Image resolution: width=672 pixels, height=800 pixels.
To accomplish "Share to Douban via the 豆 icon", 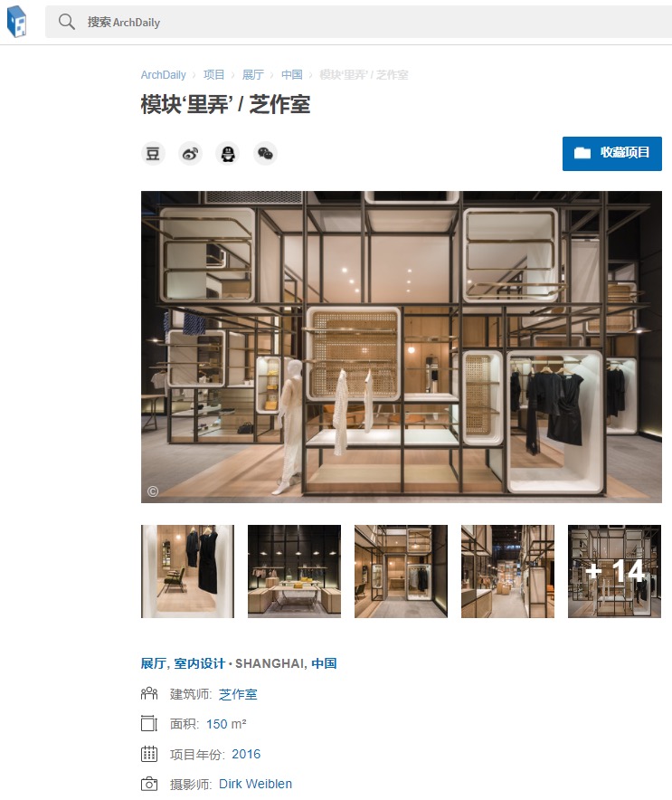I will click(x=153, y=154).
